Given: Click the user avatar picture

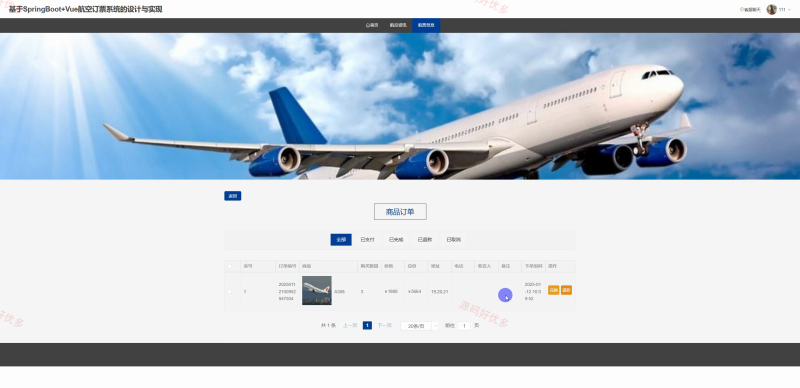Looking at the screenshot, I should (771, 9).
